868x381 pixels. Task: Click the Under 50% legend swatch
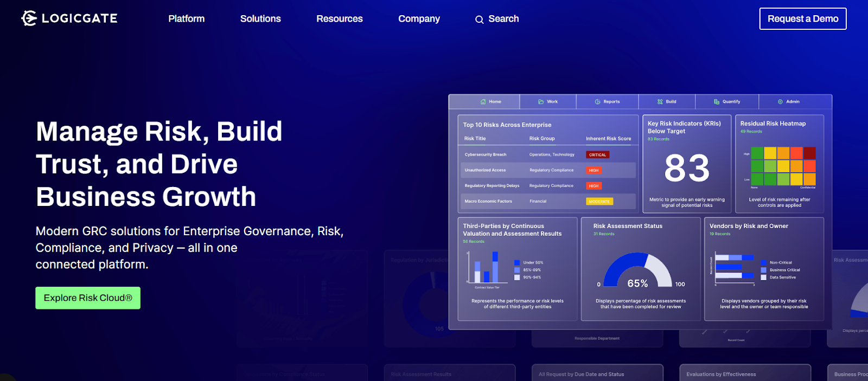point(517,263)
